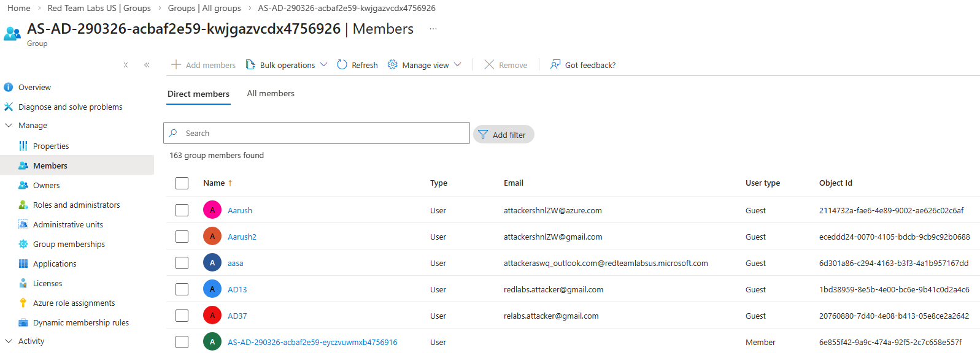The image size is (980, 353).
Task: Select all members with header checkbox
Action: coord(182,183)
